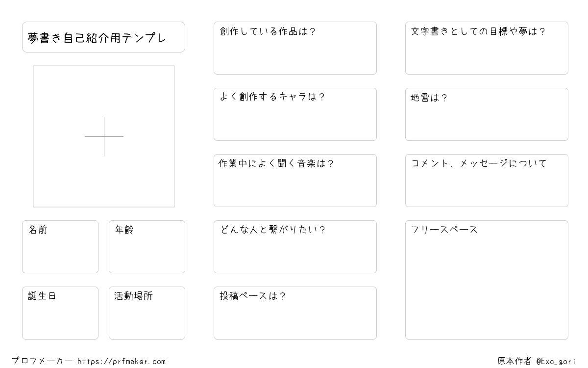Click inside the フリースペース free space area

pos(487,280)
